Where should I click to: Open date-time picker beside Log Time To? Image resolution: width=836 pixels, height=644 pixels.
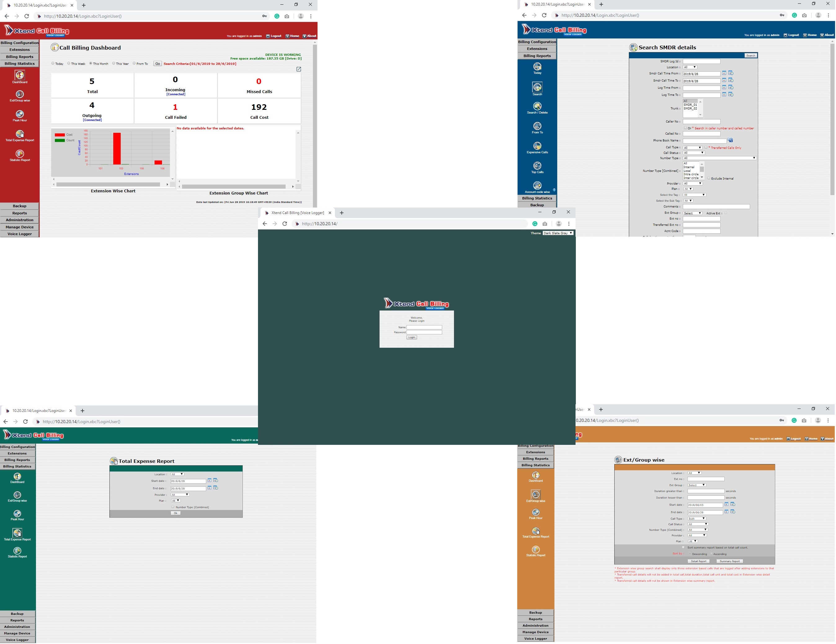[731, 95]
